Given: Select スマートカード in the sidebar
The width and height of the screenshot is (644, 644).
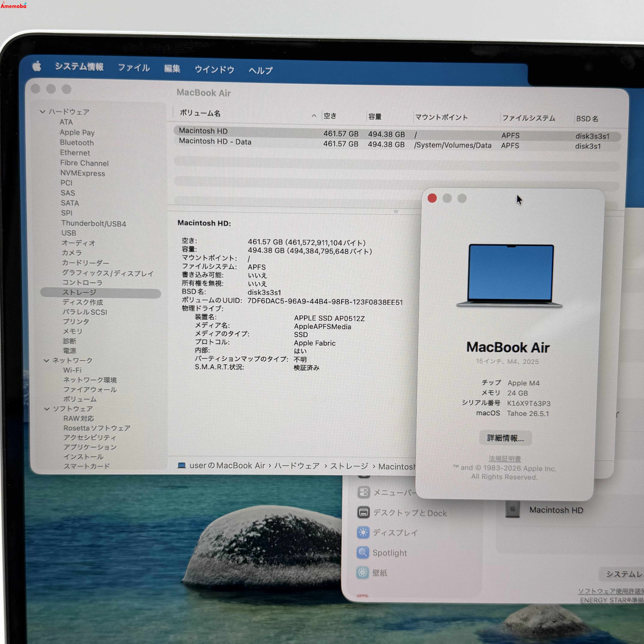Looking at the screenshot, I should [87, 466].
